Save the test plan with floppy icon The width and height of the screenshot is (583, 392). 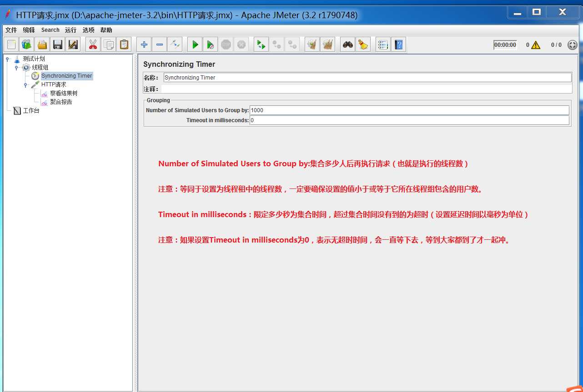pyautogui.click(x=57, y=45)
